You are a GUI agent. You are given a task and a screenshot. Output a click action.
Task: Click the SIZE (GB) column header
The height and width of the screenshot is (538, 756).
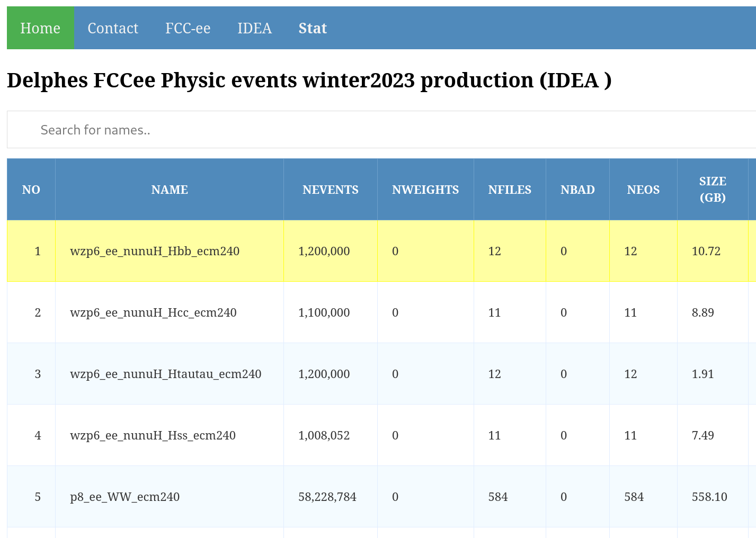713,190
